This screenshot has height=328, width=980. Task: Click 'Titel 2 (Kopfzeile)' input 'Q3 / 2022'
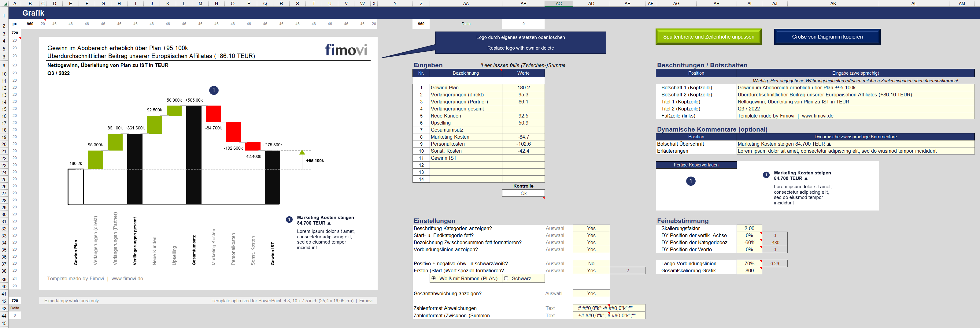coord(855,109)
